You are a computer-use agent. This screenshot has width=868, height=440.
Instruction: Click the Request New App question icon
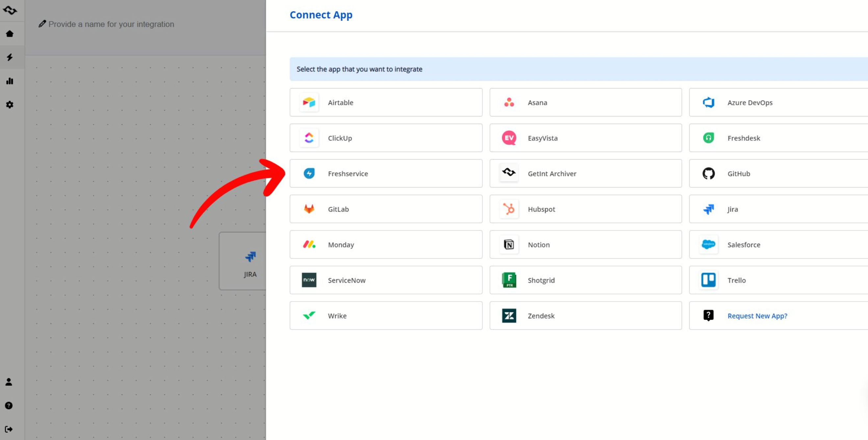pos(709,315)
